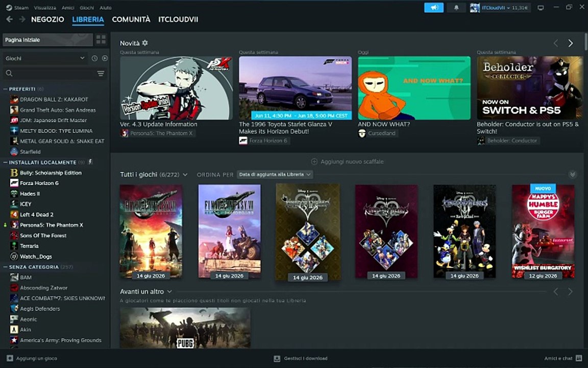Viewport: 588px width, 368px height.
Task: Click the Bully: Scholarship Edition icon
Action: click(x=14, y=173)
